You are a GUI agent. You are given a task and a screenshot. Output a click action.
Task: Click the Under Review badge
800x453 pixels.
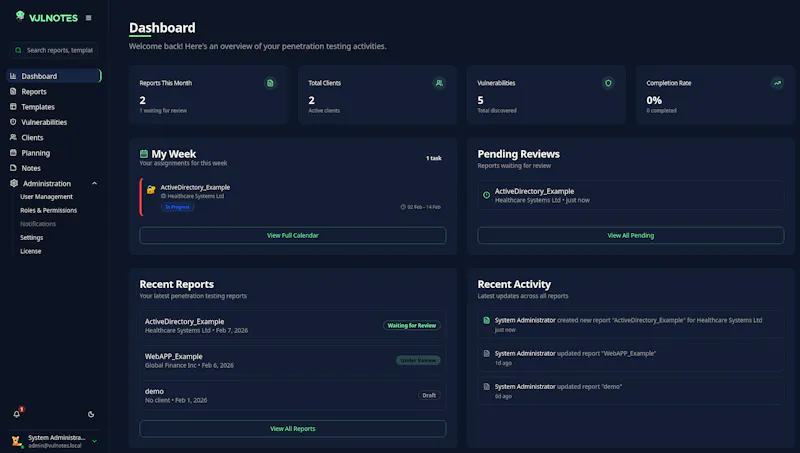point(418,360)
